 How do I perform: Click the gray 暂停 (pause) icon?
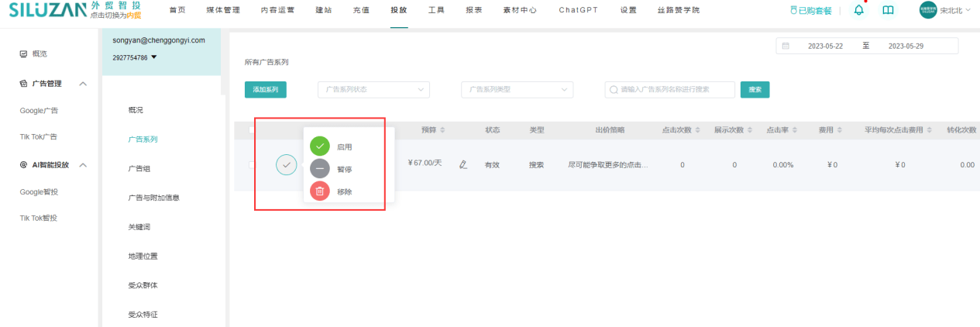(x=320, y=169)
